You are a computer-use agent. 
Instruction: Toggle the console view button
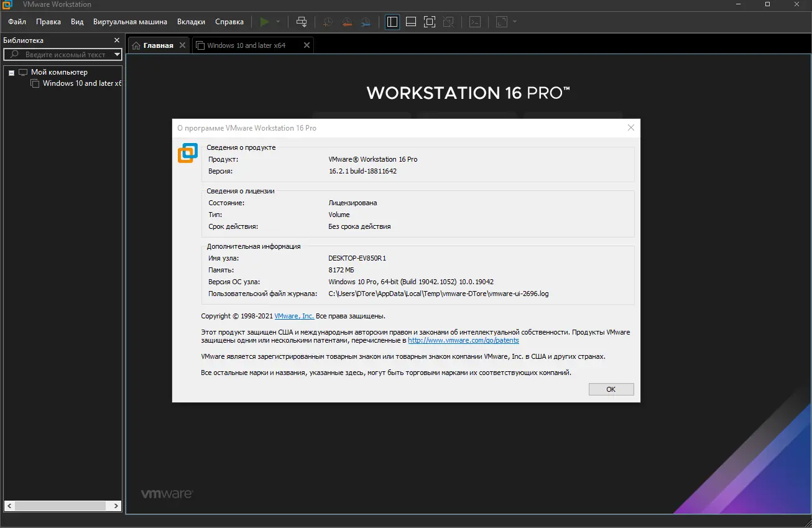click(x=474, y=22)
